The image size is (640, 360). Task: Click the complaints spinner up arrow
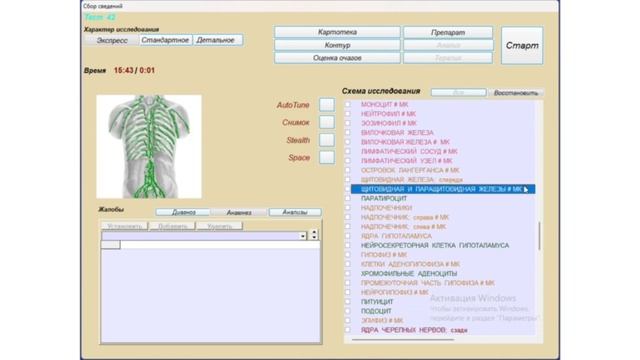tap(314, 232)
